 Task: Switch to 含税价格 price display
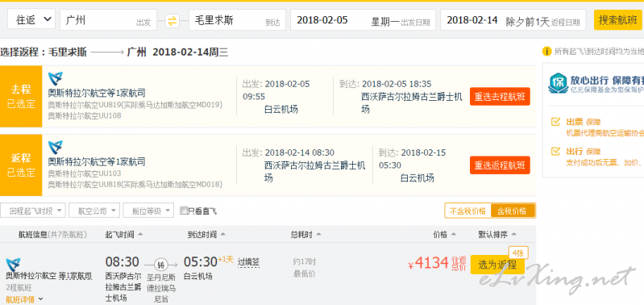(512, 211)
